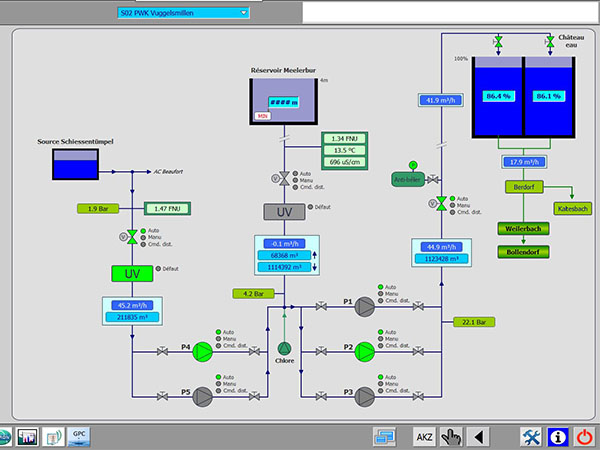The image size is (600, 450).
Task: Open the Bollendorf network button
Action: [x=523, y=252]
